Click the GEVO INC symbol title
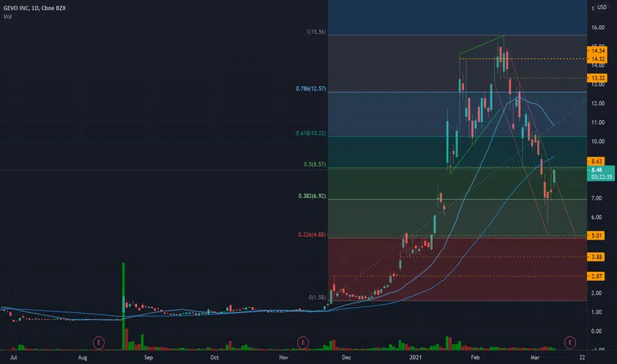Image resolution: width=617 pixels, height=364 pixels. tap(34, 8)
